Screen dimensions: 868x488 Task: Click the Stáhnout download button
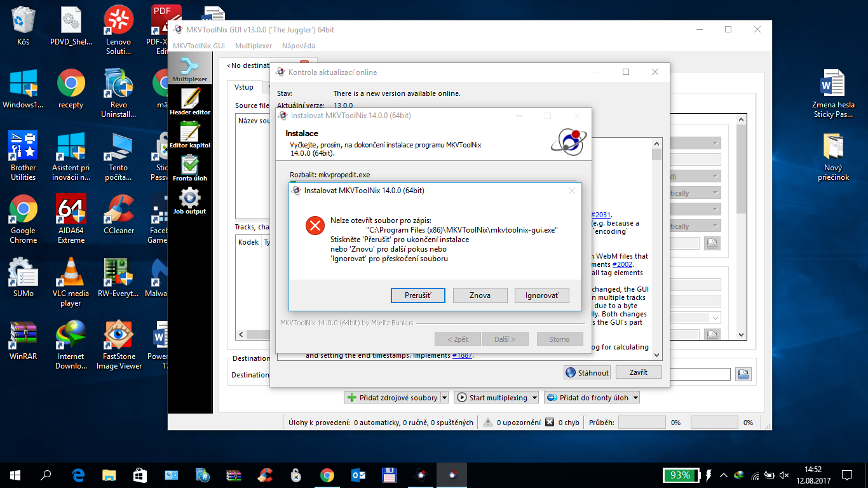coord(587,372)
